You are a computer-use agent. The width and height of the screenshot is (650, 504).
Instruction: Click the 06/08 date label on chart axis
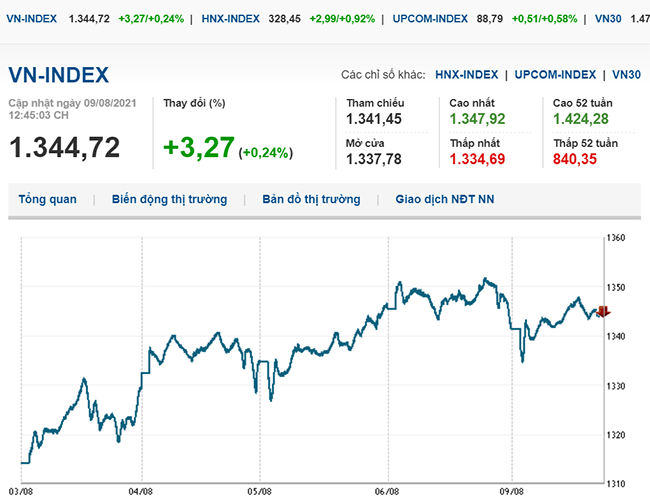click(387, 491)
